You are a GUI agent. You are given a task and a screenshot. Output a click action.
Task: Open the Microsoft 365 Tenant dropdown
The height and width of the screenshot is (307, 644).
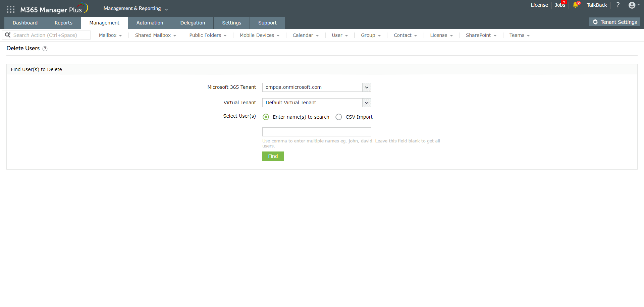[317, 87]
